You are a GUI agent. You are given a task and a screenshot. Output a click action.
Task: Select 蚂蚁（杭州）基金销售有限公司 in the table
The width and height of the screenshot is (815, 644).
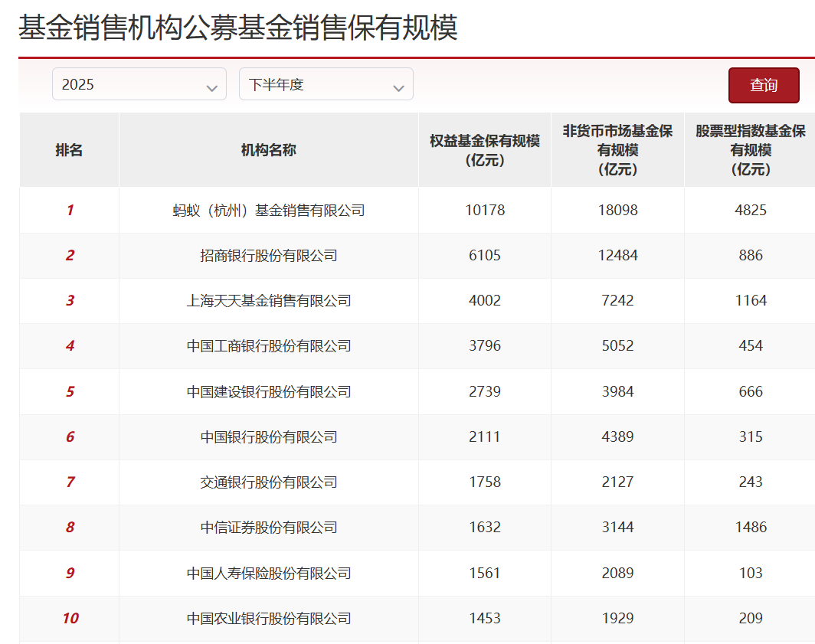pyautogui.click(x=268, y=210)
